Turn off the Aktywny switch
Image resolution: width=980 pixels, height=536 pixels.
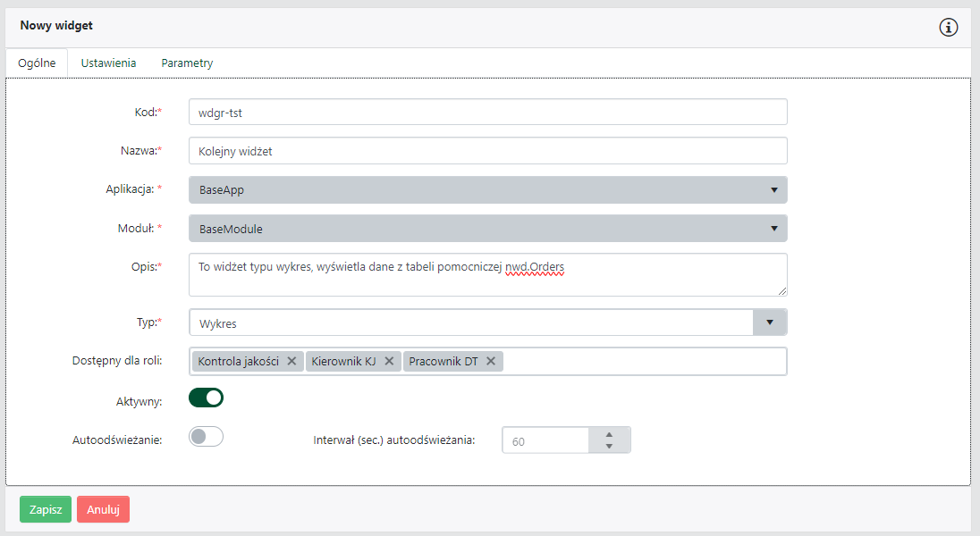pos(206,398)
